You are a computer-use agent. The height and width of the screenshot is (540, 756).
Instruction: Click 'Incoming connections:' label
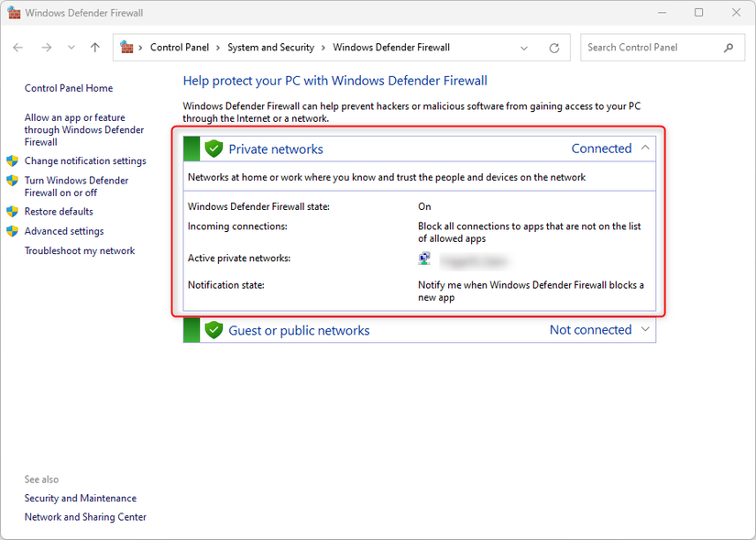point(237,226)
